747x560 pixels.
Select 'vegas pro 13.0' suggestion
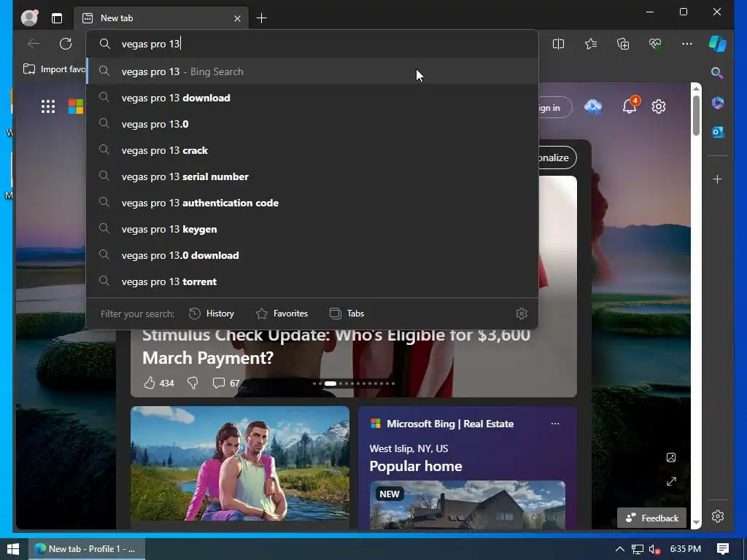312,124
